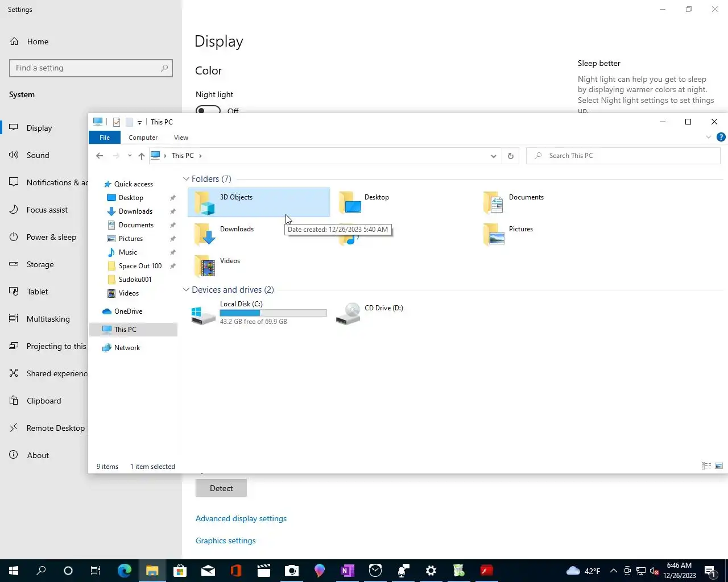728x582 pixels.
Task: Click This PC in the address bar path
Action: click(183, 156)
